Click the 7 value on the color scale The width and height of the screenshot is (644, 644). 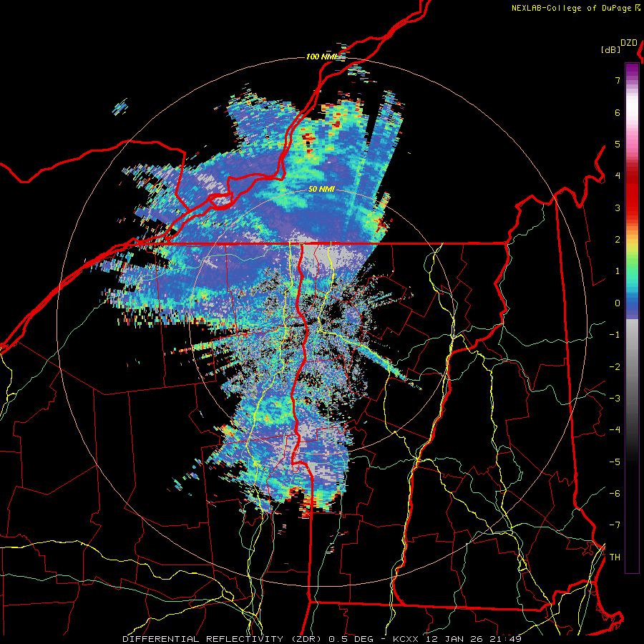618,80
